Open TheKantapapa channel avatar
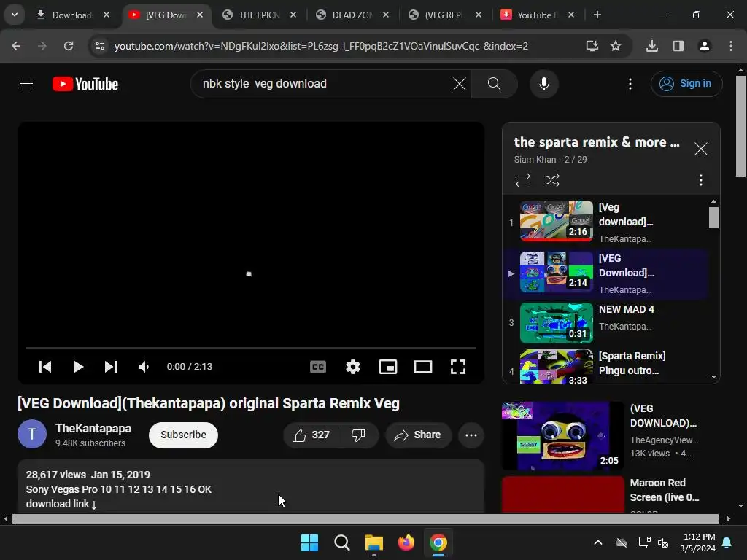 pyautogui.click(x=32, y=435)
